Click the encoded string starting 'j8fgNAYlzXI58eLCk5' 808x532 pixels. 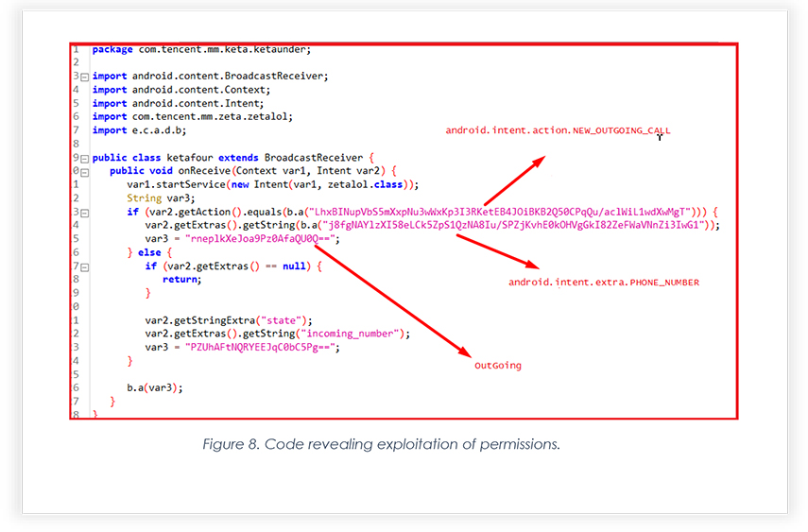(514, 225)
